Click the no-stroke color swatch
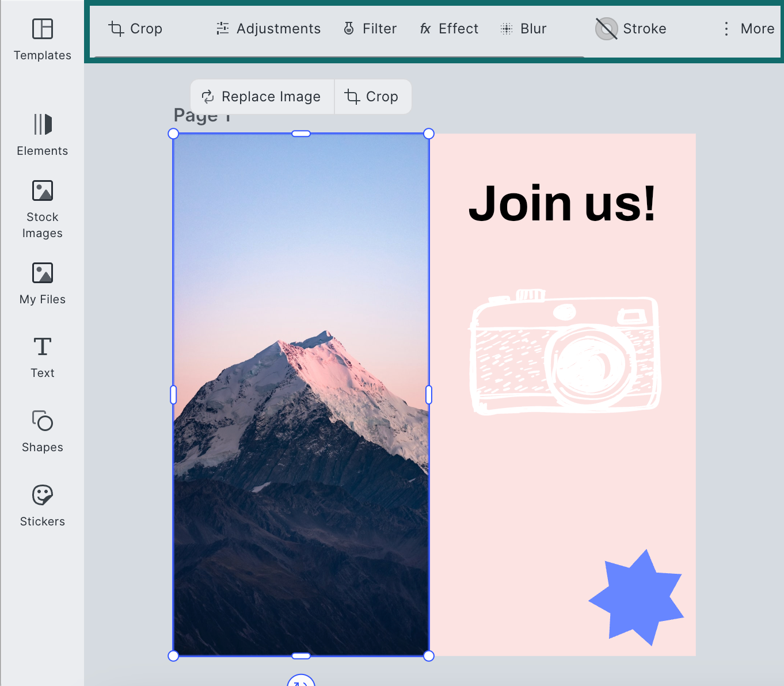784x686 pixels. click(x=606, y=29)
